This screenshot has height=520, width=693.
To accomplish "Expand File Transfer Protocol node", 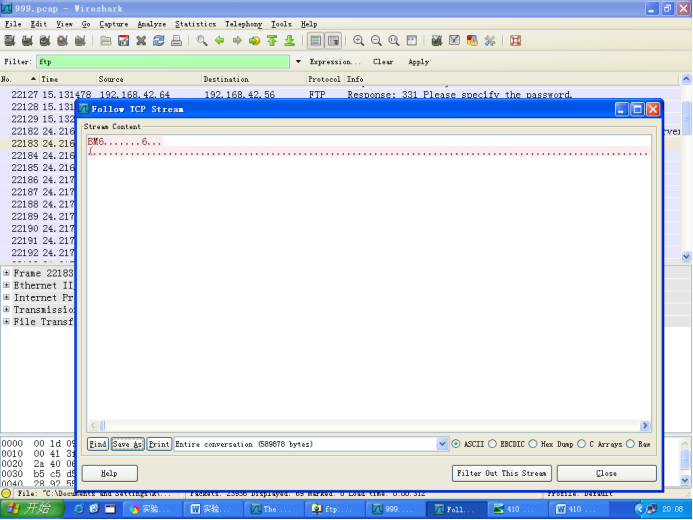I will point(6,322).
